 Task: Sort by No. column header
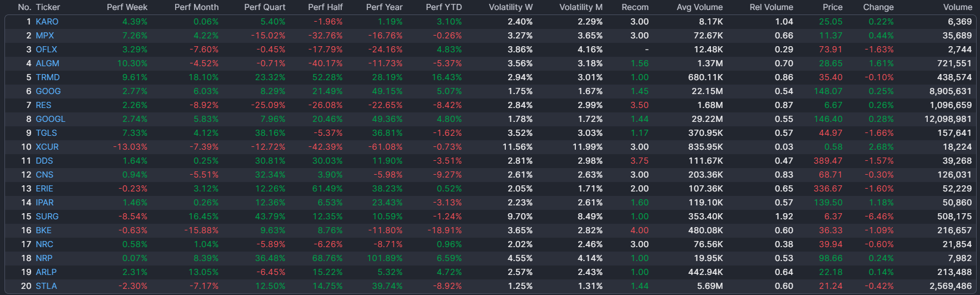24,7
